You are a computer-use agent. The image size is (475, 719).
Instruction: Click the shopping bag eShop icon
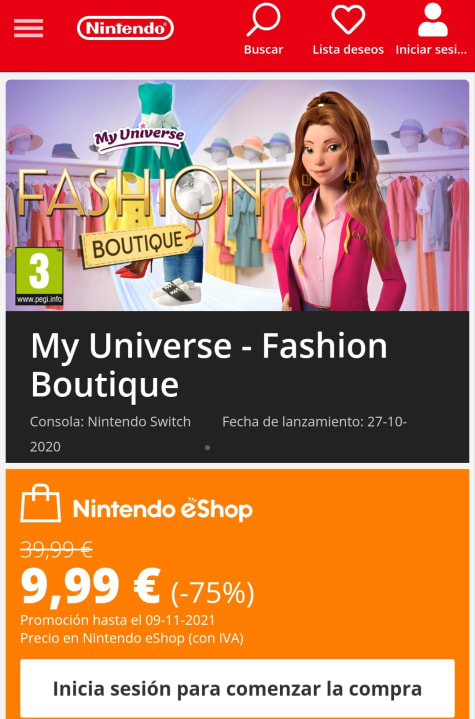(40, 503)
